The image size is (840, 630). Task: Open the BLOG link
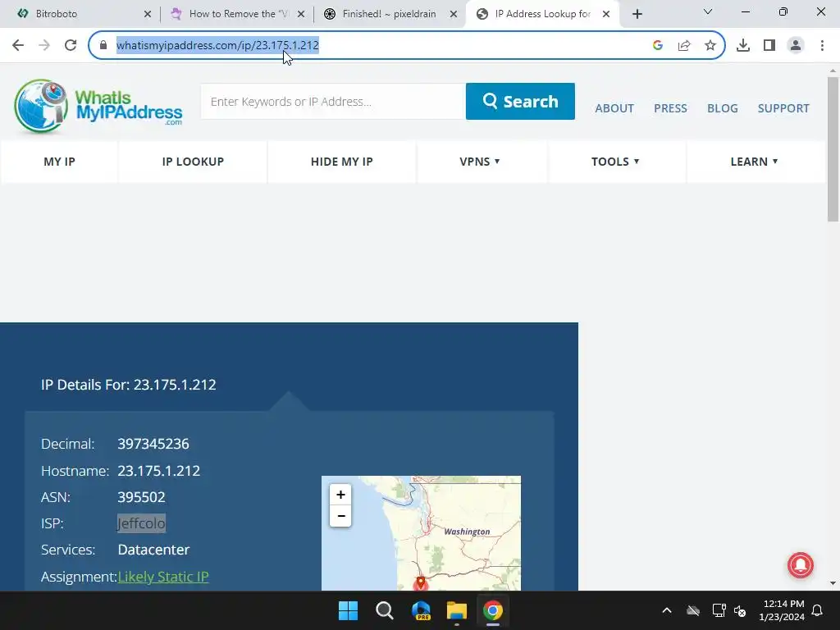[722, 108]
